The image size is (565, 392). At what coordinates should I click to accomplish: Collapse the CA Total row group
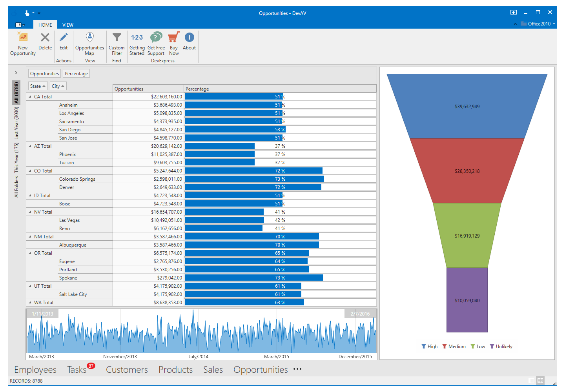[x=30, y=97]
